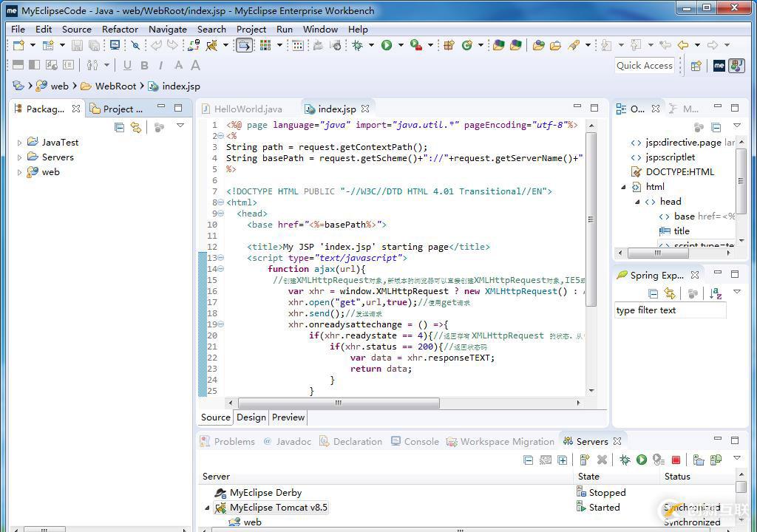Collapse the head node in Outline

(x=637, y=202)
